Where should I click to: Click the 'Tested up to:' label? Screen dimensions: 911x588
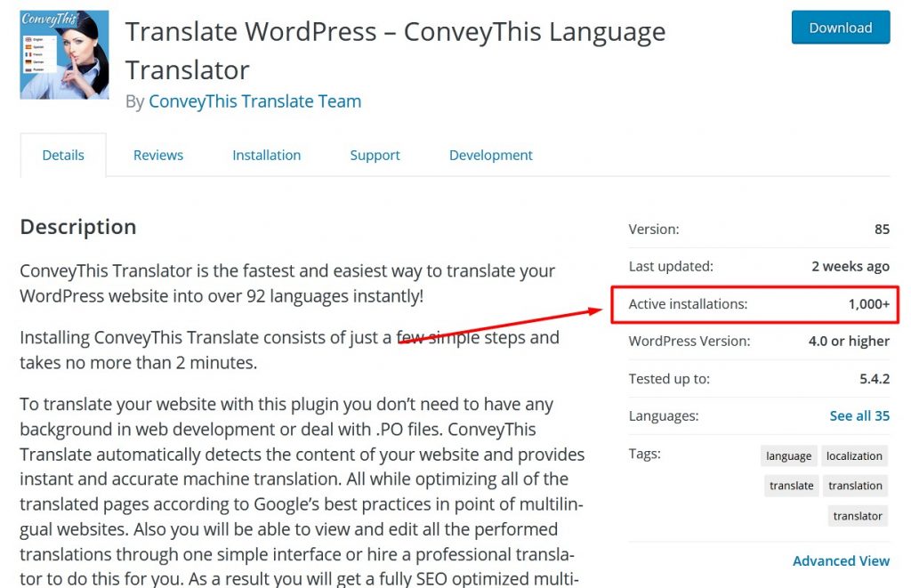(x=669, y=379)
